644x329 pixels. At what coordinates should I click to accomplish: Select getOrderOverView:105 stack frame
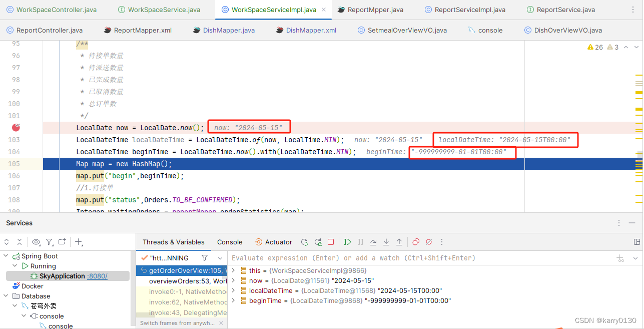pyautogui.click(x=182, y=270)
